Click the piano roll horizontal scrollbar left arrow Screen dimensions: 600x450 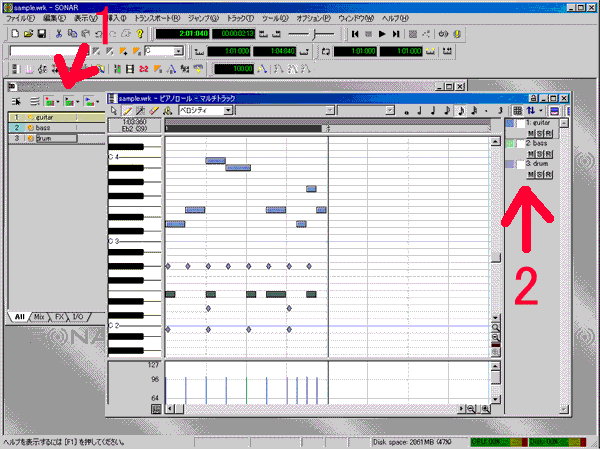(170, 409)
